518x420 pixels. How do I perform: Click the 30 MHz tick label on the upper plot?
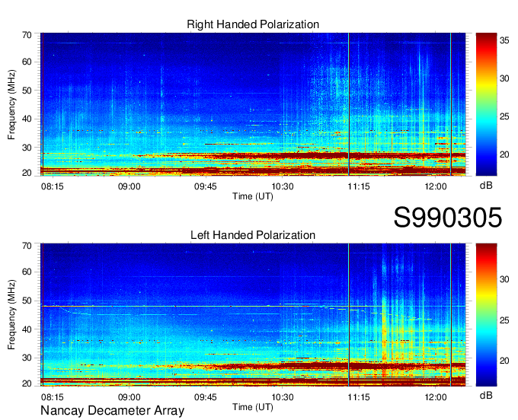pyautogui.click(x=27, y=148)
